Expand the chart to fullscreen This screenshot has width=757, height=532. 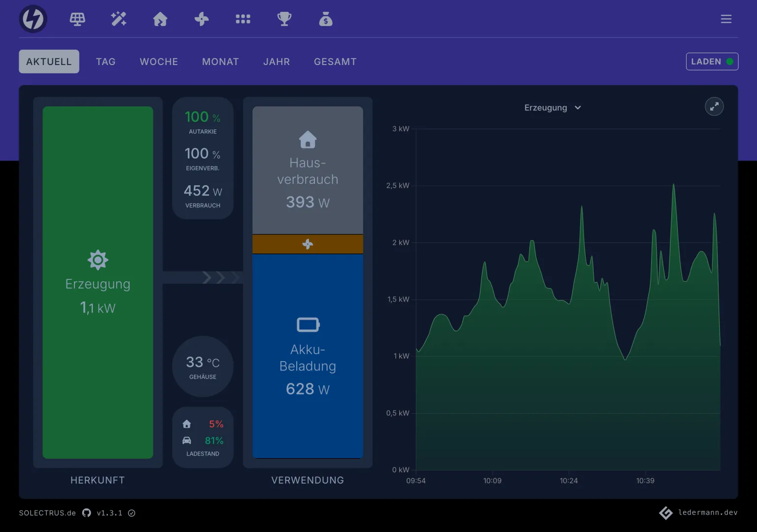[714, 106]
